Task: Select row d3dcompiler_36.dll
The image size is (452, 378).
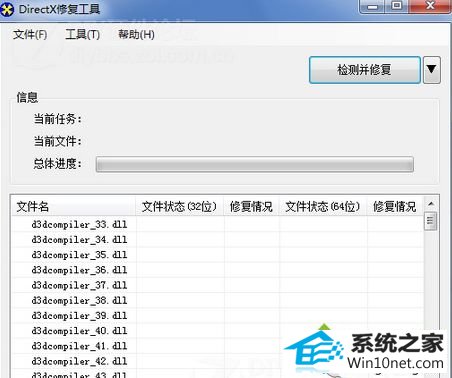Action: [x=218, y=270]
